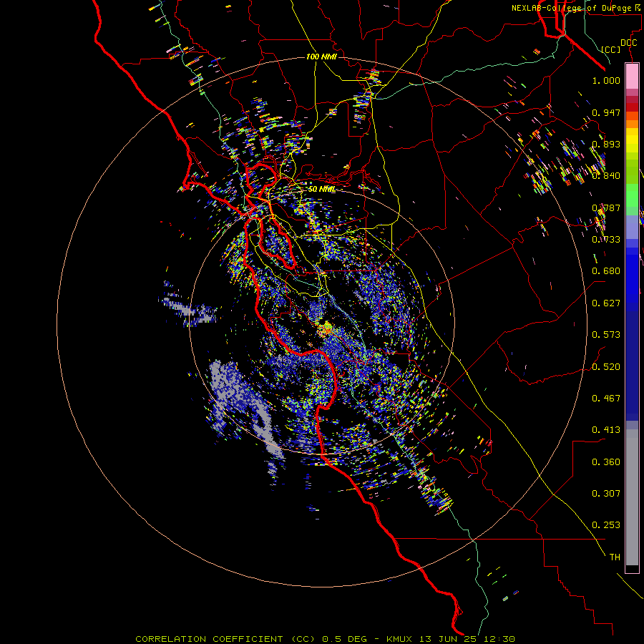Screen dimensions: 644x644
Task: Click the 0.627 legend value
Action: click(606, 303)
